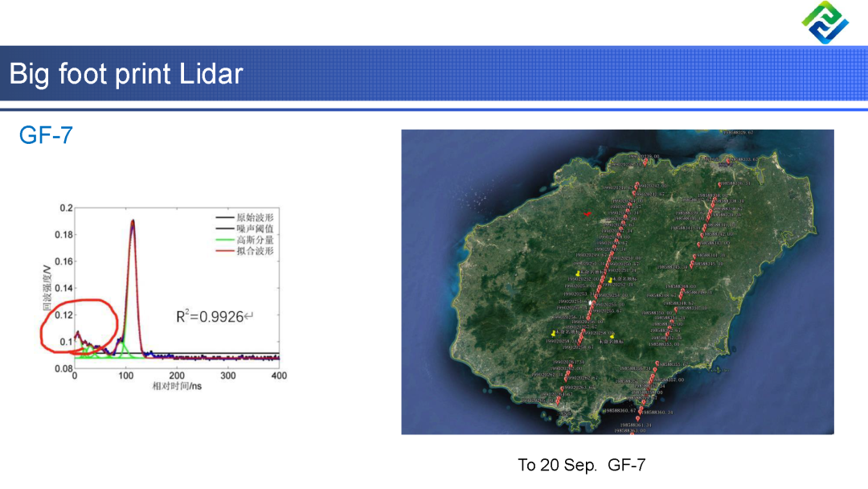Click the y-axis label 回波强度/V
Image resolution: width=868 pixels, height=489 pixels.
(x=47, y=287)
